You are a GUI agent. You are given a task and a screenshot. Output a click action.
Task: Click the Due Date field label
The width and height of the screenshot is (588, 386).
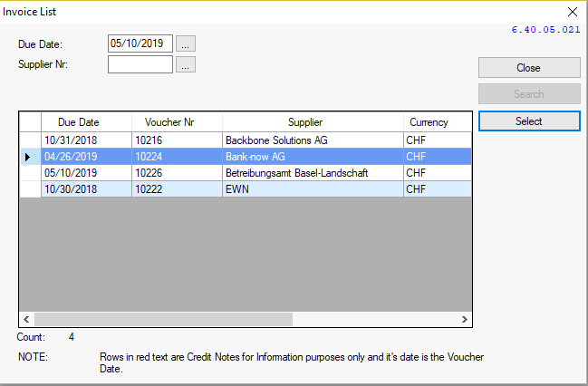point(41,44)
